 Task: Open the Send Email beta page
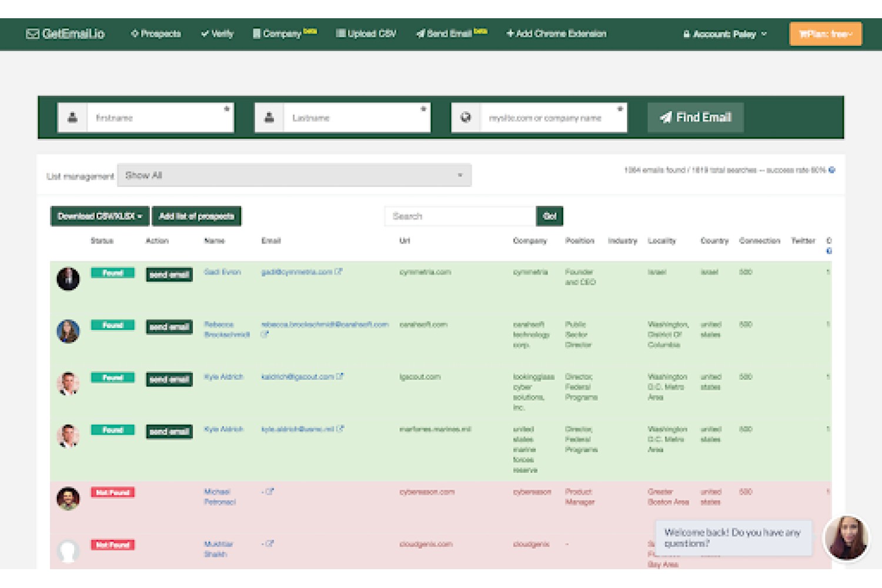point(452,34)
